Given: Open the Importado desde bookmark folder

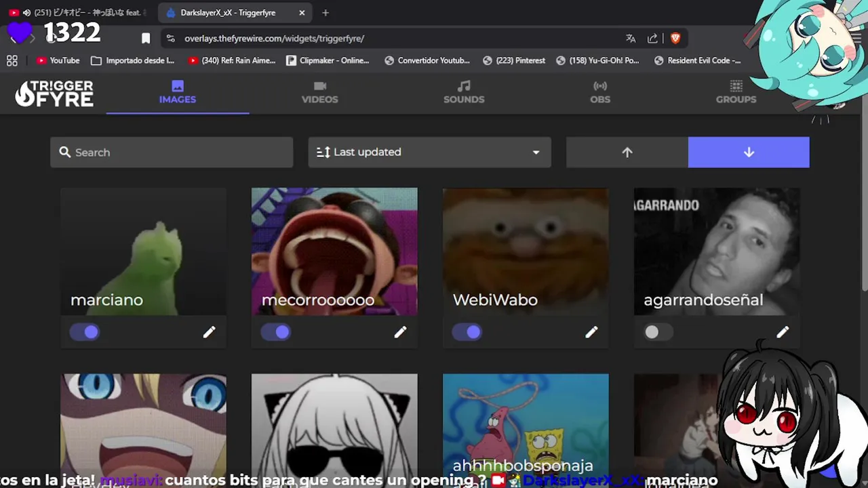Looking at the screenshot, I should pos(133,60).
